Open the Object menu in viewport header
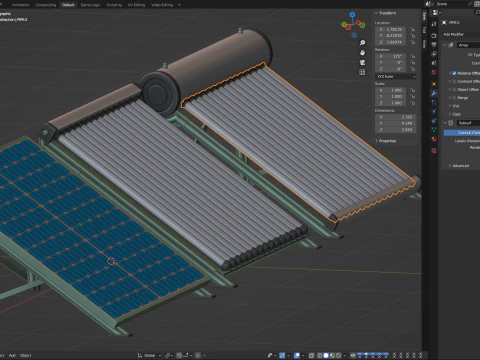This screenshot has width=480, height=360. [26, 355]
